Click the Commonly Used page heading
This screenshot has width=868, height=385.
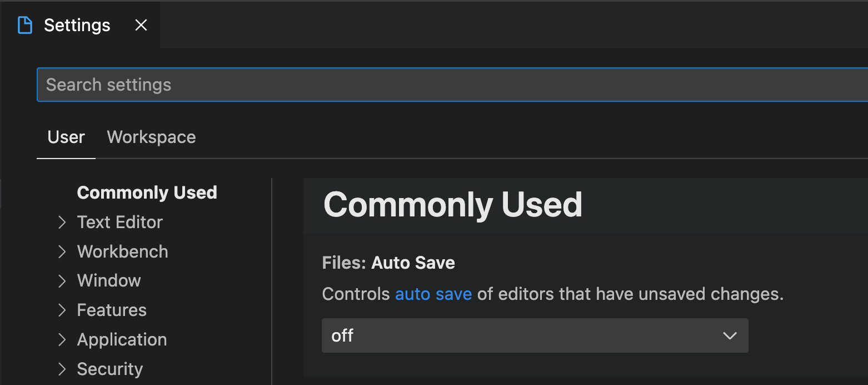point(453,205)
